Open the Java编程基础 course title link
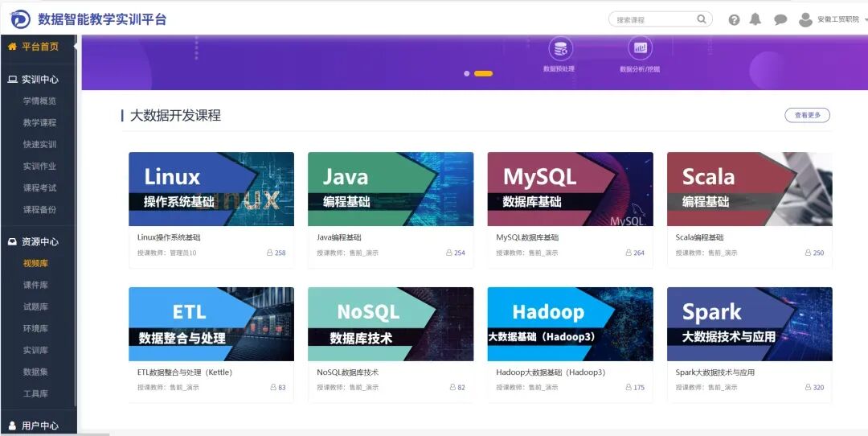 (x=339, y=237)
